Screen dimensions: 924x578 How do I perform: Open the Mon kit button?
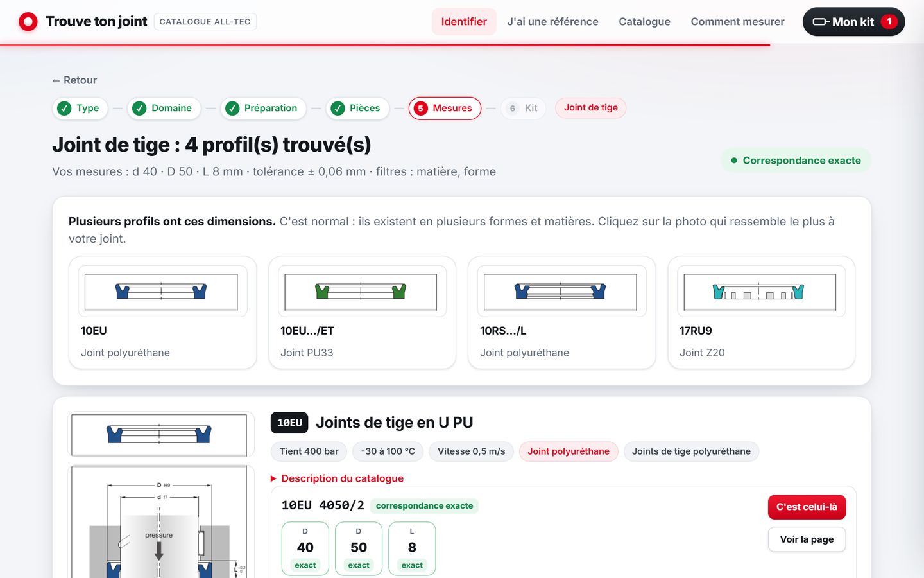[853, 22]
